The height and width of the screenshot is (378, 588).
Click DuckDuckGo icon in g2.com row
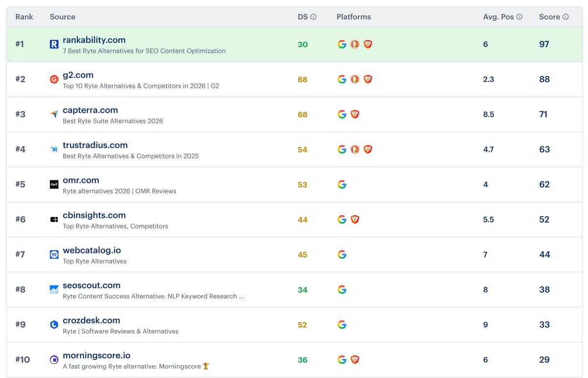[355, 79]
